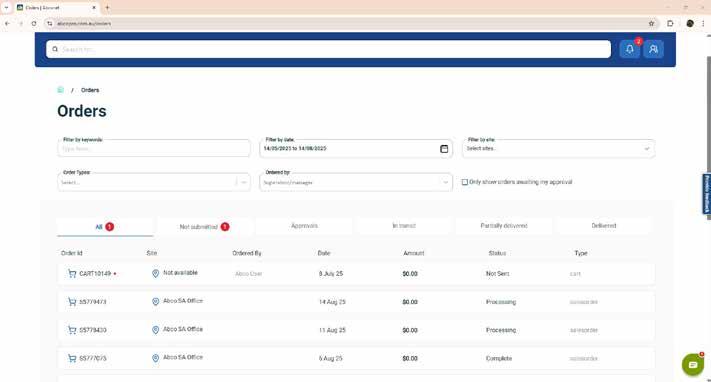The height and width of the screenshot is (382, 711).
Task: Switch to the Partially delivered tab
Action: click(x=504, y=226)
